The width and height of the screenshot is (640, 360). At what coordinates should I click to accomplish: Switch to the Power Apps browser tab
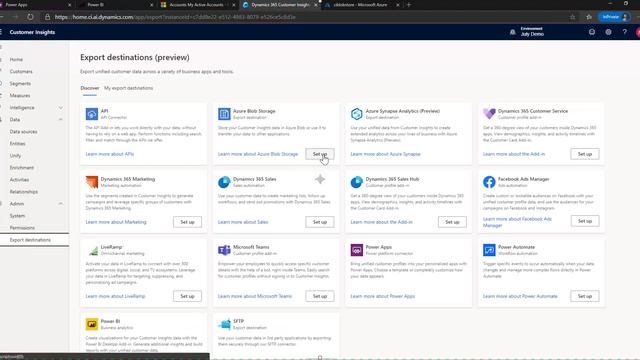click(35, 5)
